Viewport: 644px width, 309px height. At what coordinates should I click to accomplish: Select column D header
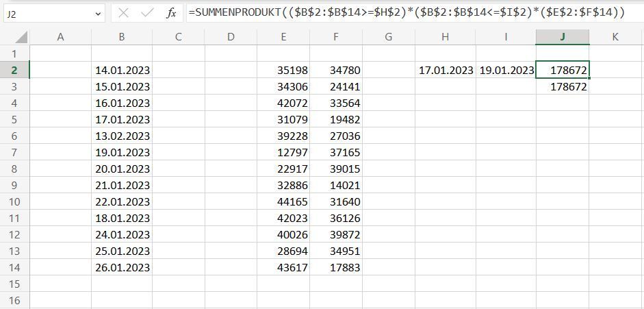click(231, 37)
